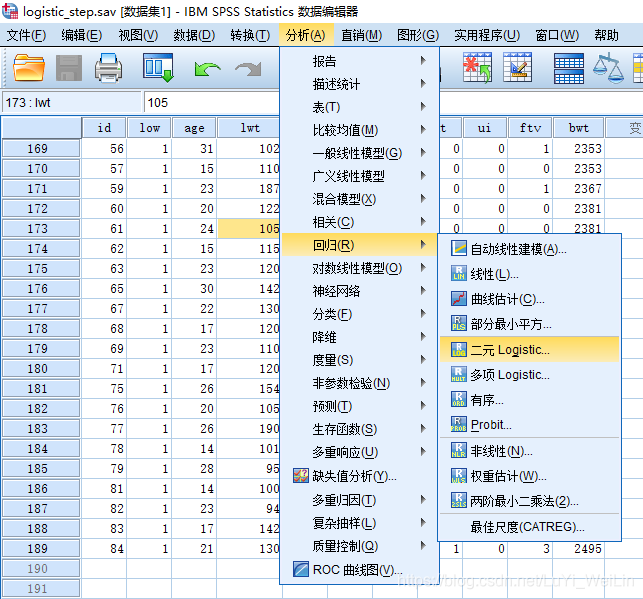Select the age column header
Viewport: 643px width, 599px height.
(x=194, y=128)
